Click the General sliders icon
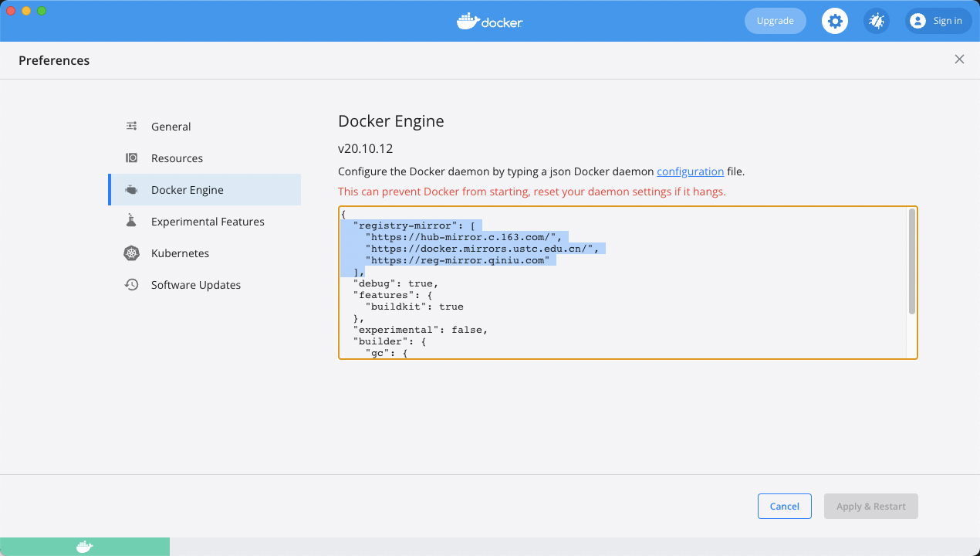980x556 pixels. pyautogui.click(x=132, y=127)
